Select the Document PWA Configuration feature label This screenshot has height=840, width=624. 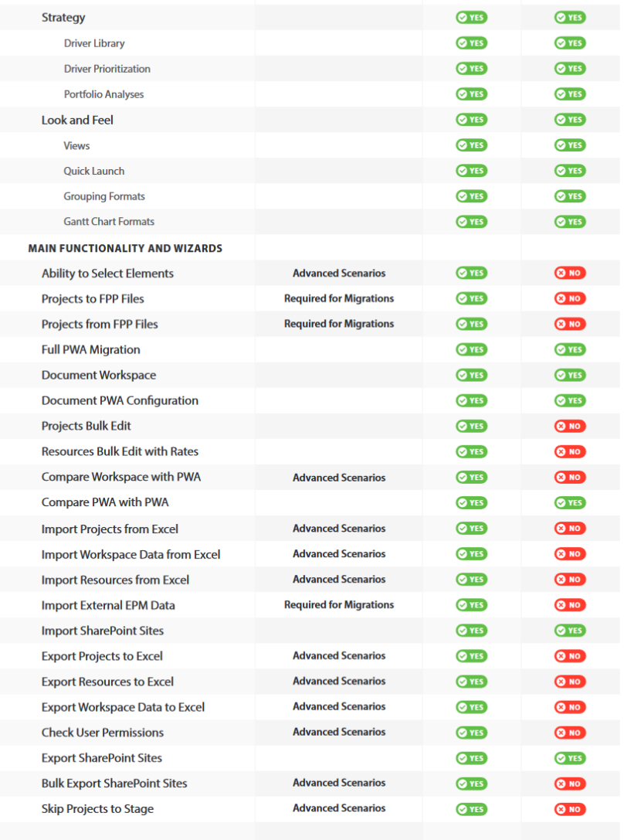pos(120,400)
